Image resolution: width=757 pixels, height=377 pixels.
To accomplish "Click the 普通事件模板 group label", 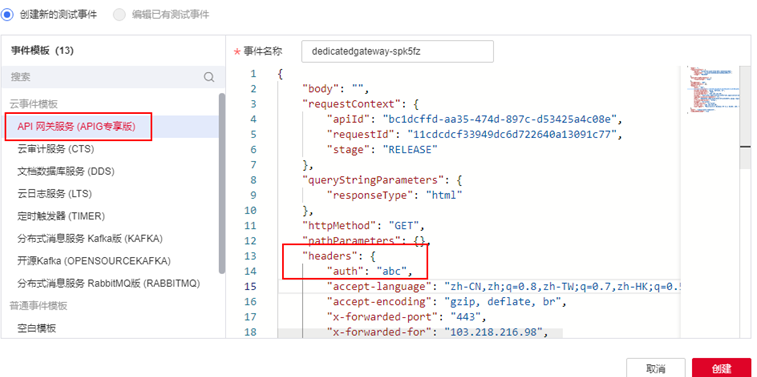I will 39,306.
